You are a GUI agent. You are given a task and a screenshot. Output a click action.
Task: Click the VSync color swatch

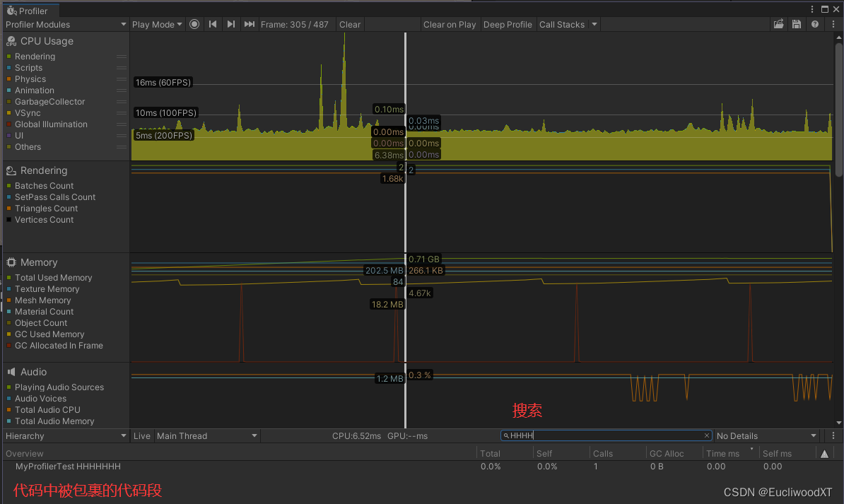9,113
